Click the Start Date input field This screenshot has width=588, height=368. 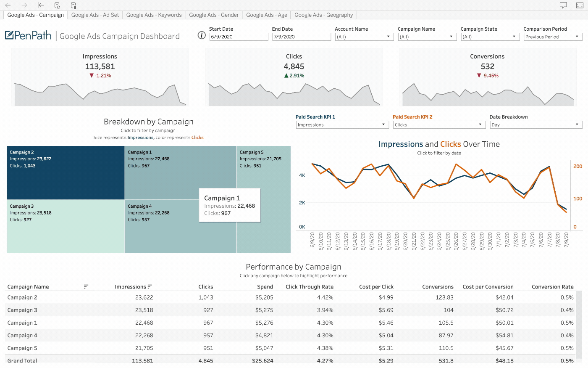[239, 37]
